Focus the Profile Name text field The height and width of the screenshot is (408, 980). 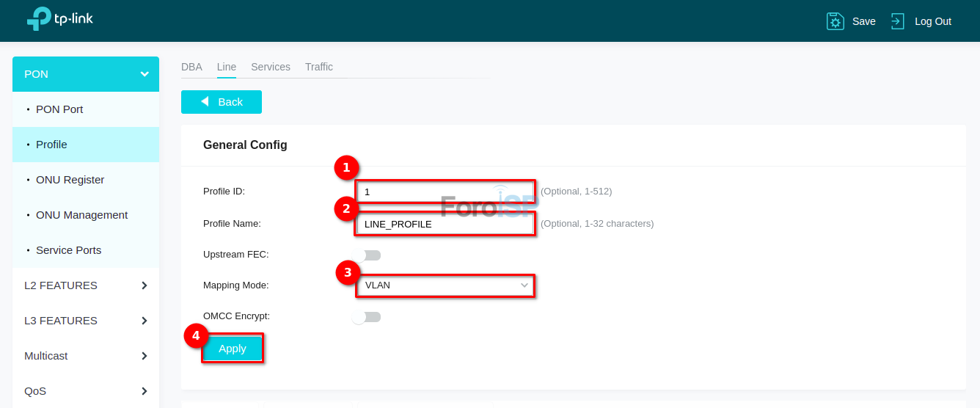[445, 224]
